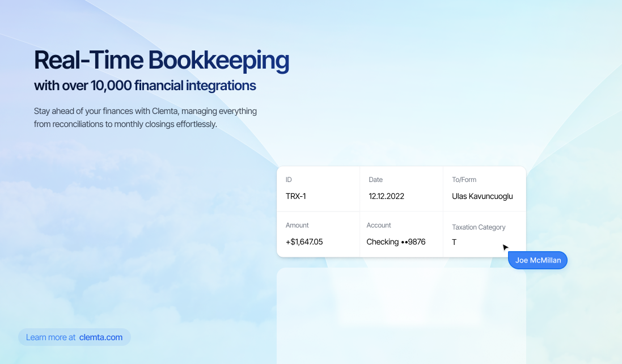Image resolution: width=622 pixels, height=364 pixels.
Task: Click the Date column label
Action: point(376,180)
